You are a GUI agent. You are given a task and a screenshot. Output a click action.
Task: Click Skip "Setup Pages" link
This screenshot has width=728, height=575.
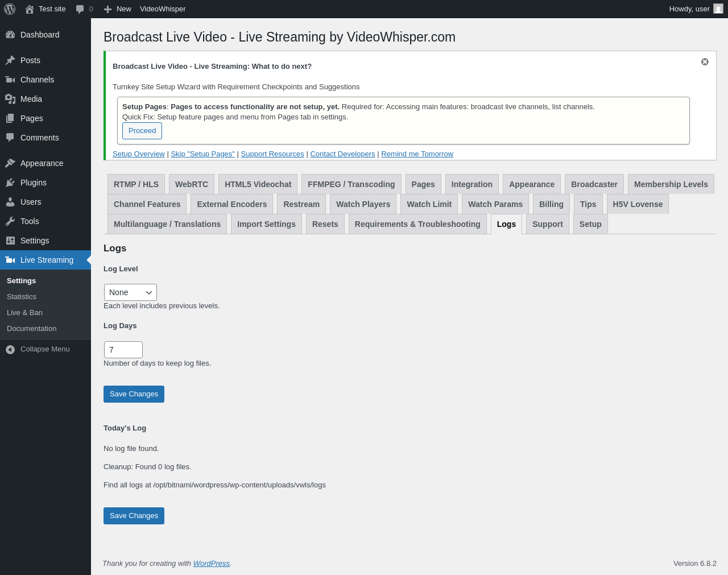(203, 154)
